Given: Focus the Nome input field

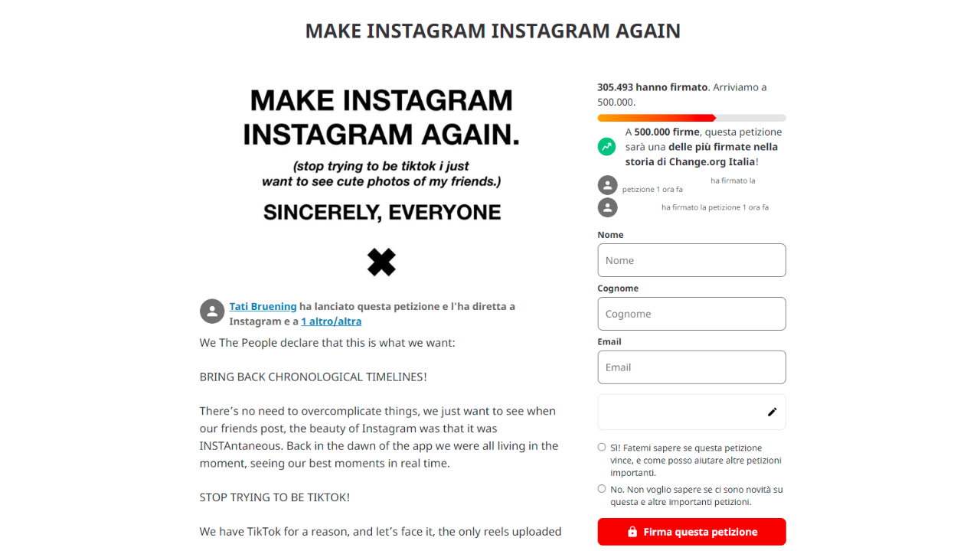Looking at the screenshot, I should (x=692, y=260).
